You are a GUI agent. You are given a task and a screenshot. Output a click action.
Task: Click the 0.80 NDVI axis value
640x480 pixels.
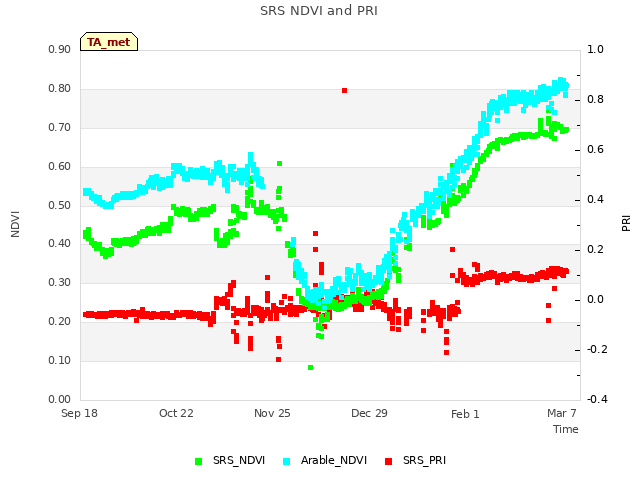coord(60,89)
